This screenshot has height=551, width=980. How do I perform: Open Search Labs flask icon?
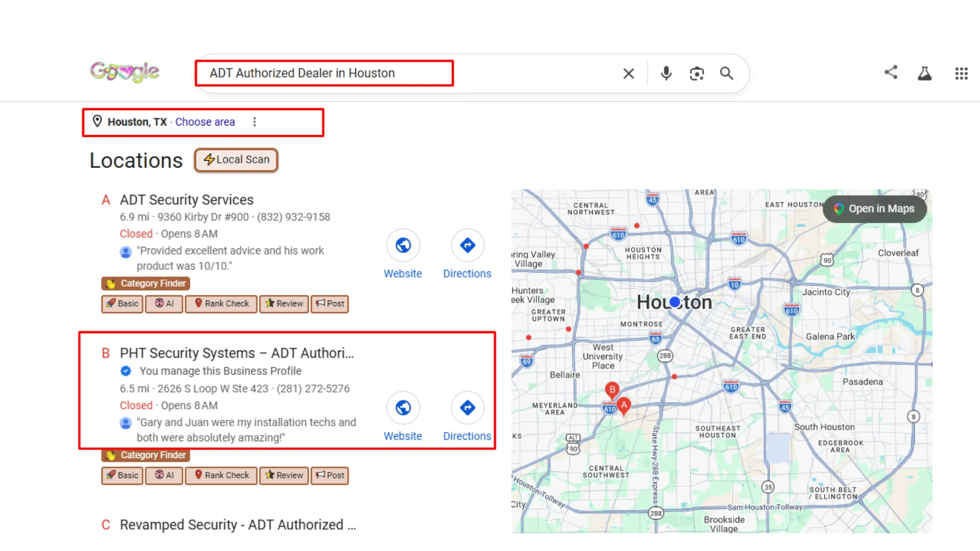coord(924,73)
